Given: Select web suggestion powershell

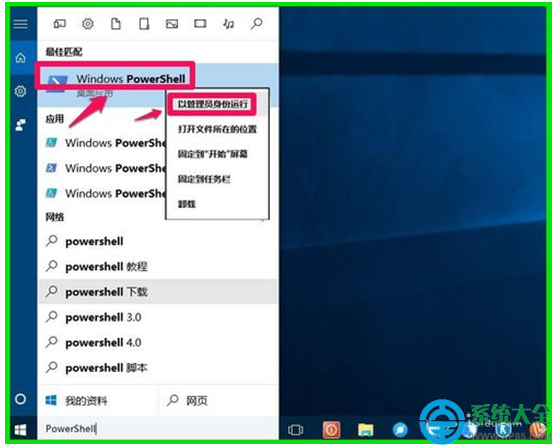Looking at the screenshot, I should click(158, 242).
